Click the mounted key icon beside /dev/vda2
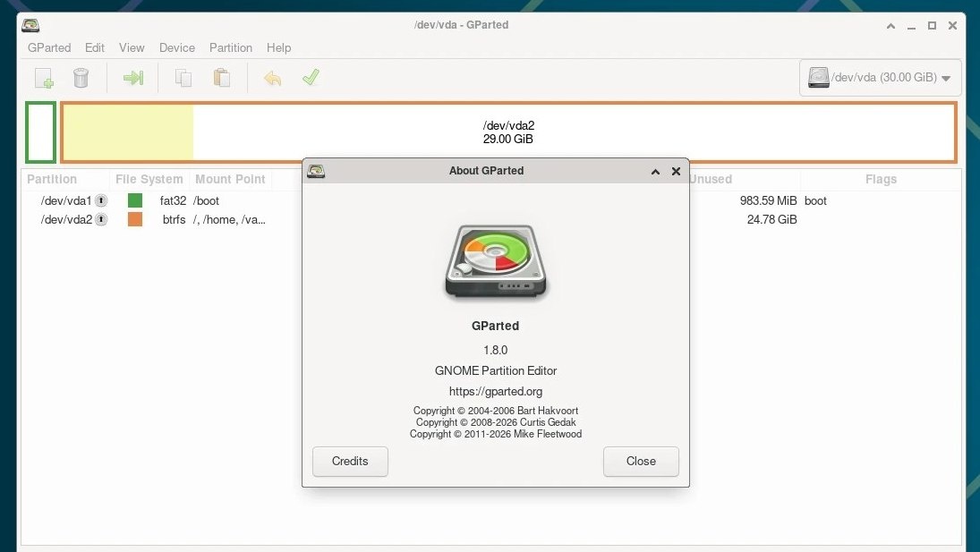 tap(100, 219)
